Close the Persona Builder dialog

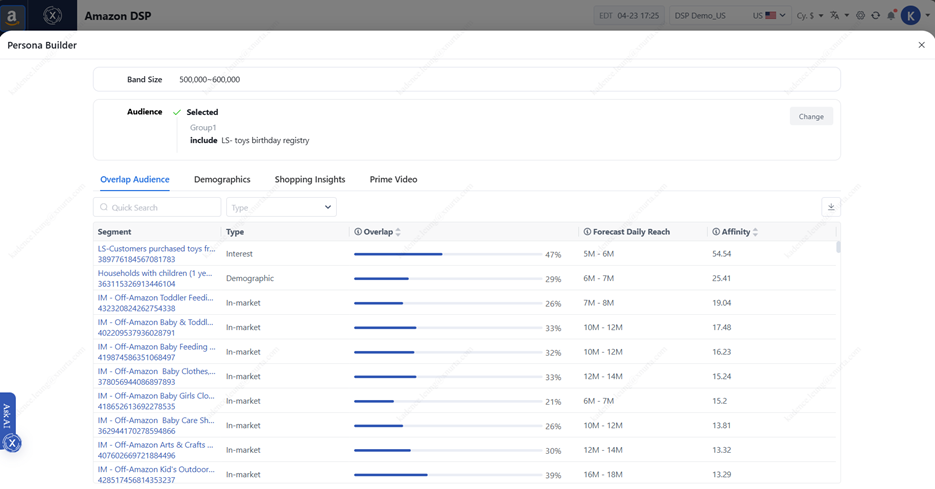coord(921,45)
